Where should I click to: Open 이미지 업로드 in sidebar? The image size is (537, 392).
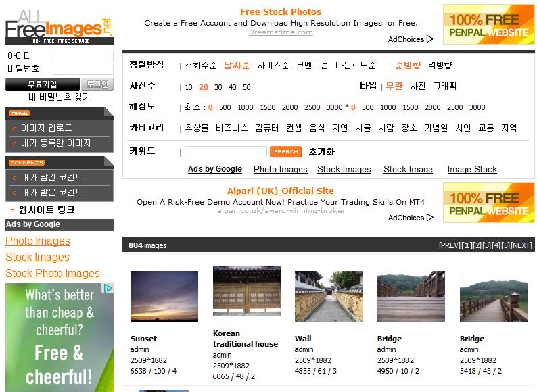coord(46,128)
